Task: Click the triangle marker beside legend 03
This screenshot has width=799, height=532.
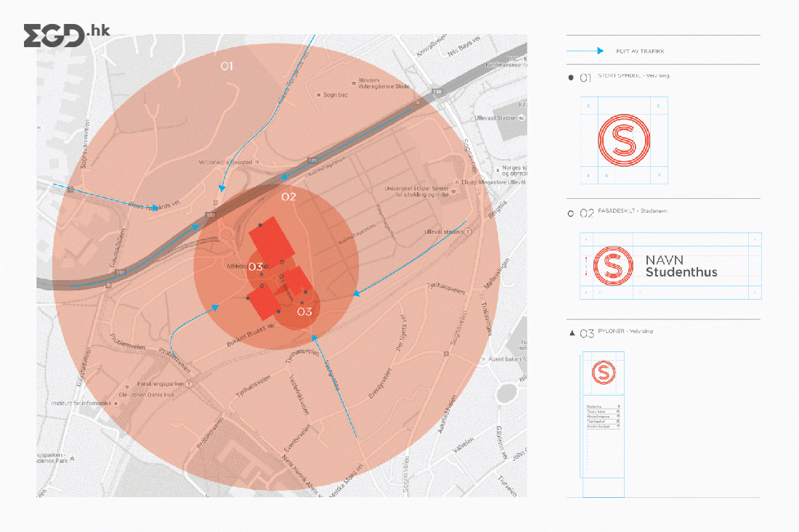Action: click(572, 333)
